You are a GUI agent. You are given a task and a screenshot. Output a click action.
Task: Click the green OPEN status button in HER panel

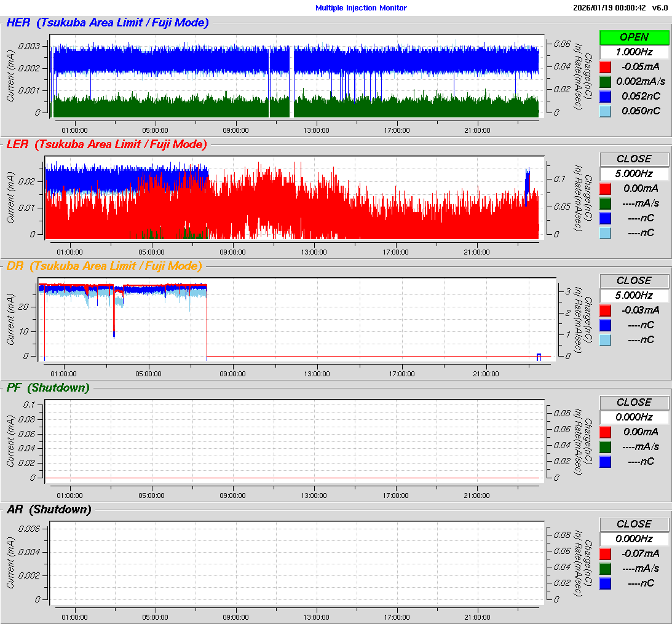(x=634, y=37)
